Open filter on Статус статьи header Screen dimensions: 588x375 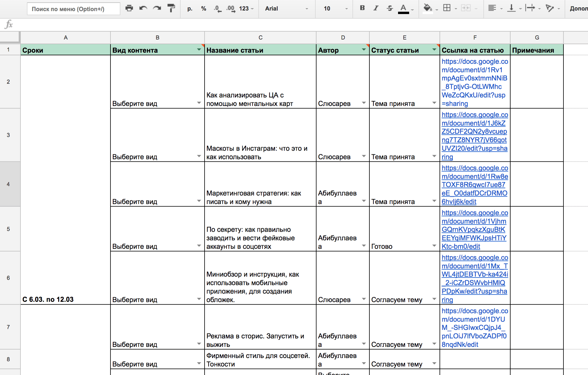434,50
